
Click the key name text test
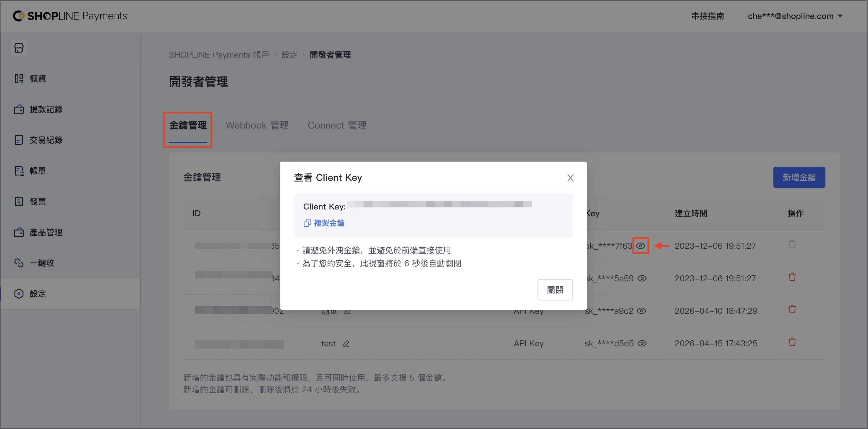328,344
